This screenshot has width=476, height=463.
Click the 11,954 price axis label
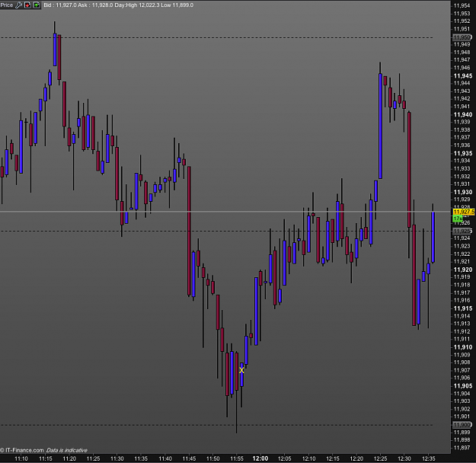pyautogui.click(x=462, y=6)
